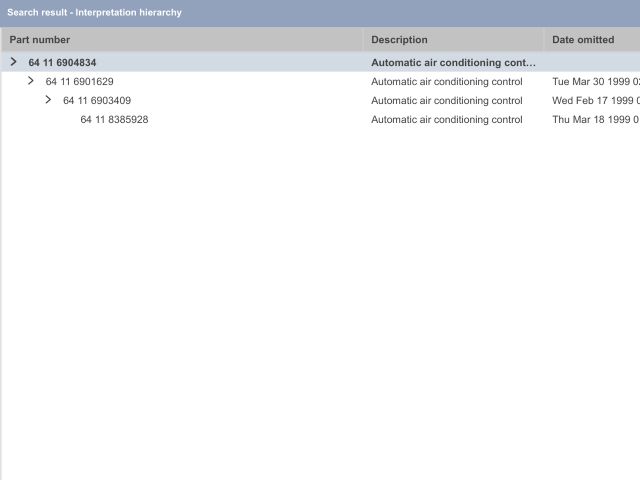640x480 pixels.
Task: Select part number 64 11 8385928
Action: [114, 120]
